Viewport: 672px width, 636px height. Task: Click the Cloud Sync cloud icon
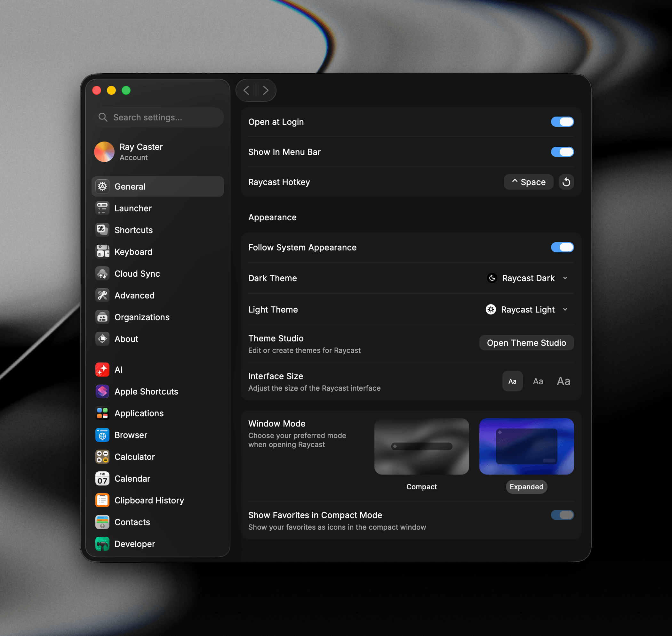tap(102, 273)
